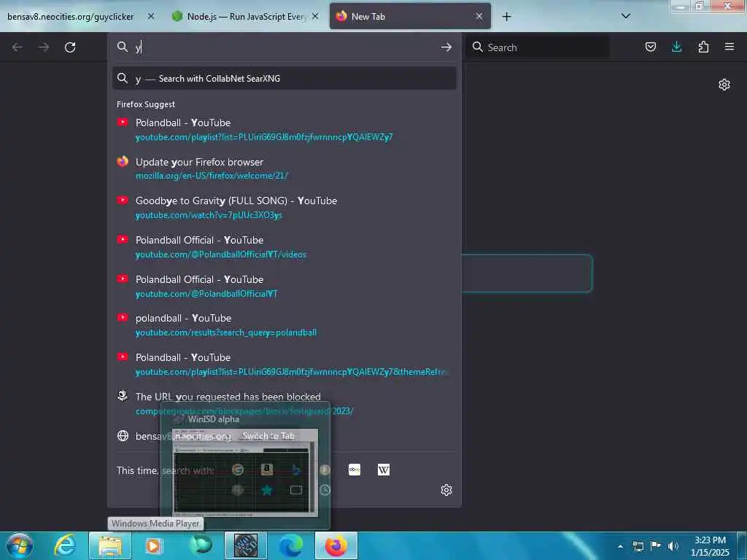Open Polandball Official videos suggestion
The height and width of the screenshot is (560, 747).
(285, 246)
